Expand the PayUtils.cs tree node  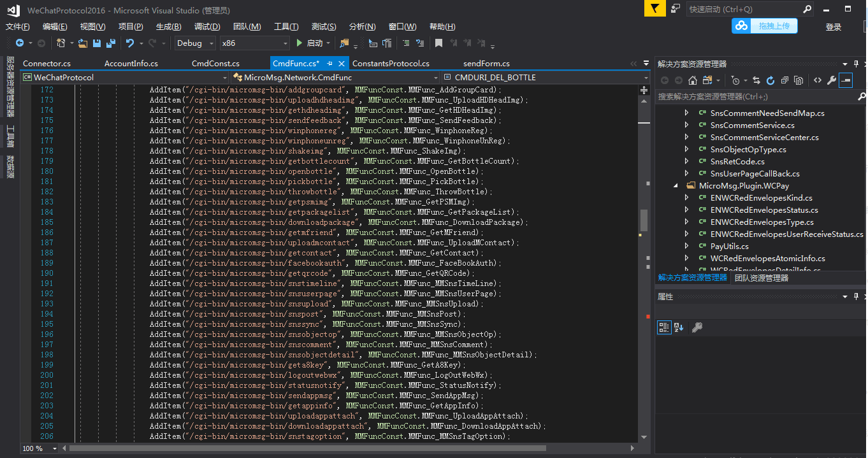point(686,247)
